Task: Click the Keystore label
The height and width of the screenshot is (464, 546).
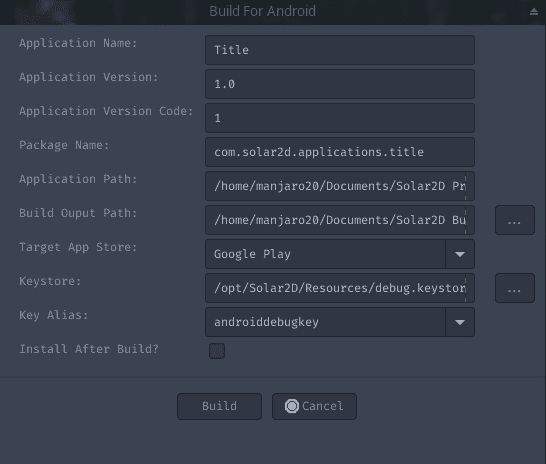Action: [x=50, y=281]
